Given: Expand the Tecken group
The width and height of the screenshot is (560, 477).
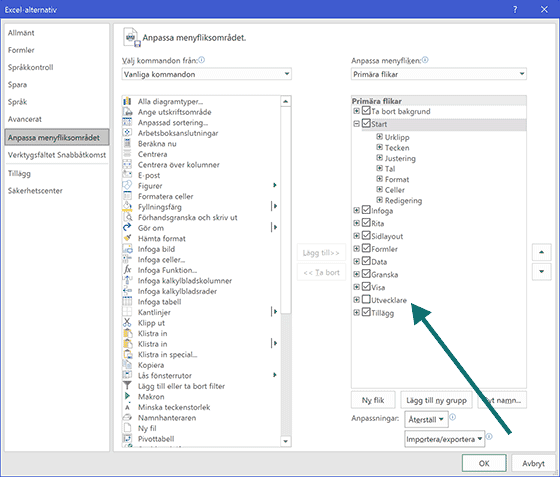Looking at the screenshot, I should (379, 147).
